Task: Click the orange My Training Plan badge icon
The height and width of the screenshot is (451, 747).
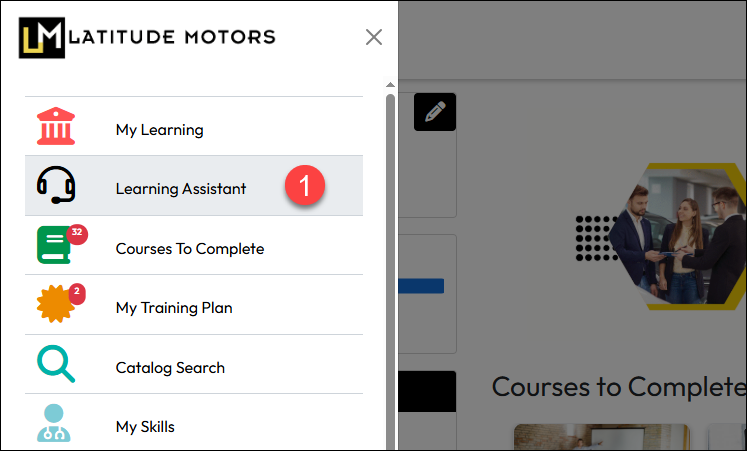Action: tap(56, 306)
